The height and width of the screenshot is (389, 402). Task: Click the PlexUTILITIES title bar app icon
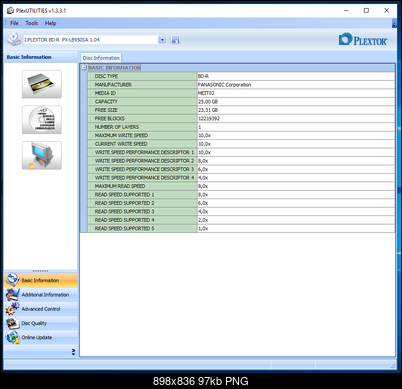pos(10,10)
